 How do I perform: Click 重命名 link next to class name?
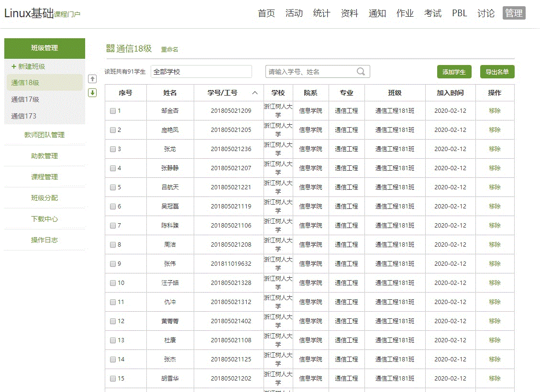(169, 49)
